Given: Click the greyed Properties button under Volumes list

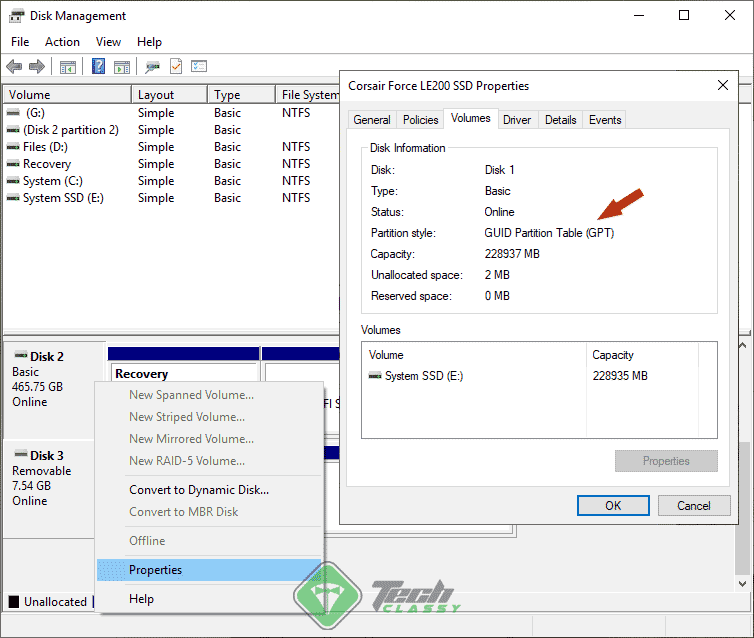Looking at the screenshot, I should pyautogui.click(x=666, y=461).
